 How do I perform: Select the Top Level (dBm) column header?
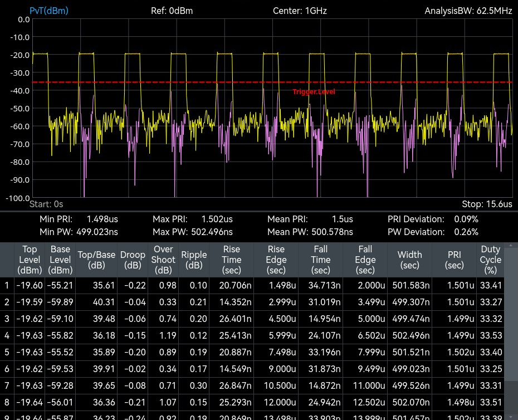tap(30, 260)
